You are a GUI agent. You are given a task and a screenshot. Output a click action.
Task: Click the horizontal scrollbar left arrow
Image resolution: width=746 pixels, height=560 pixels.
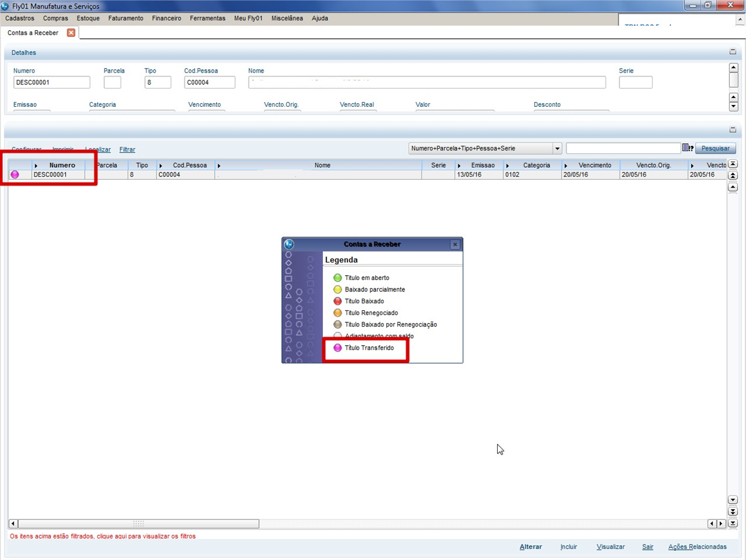tap(13, 524)
